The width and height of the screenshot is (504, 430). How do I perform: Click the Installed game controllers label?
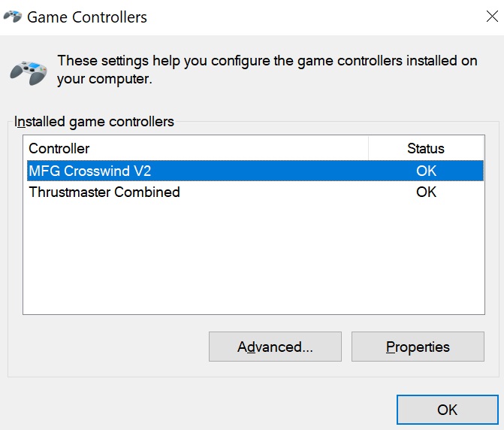(x=94, y=122)
